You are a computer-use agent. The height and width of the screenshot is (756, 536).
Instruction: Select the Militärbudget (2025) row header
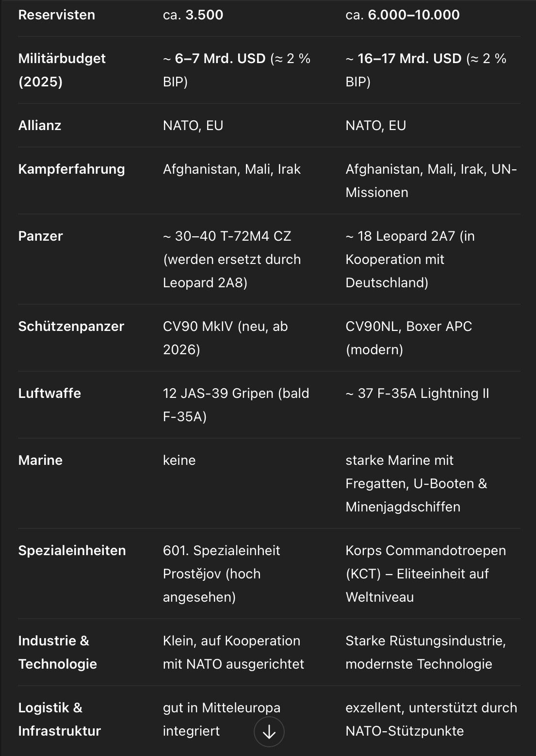(62, 70)
